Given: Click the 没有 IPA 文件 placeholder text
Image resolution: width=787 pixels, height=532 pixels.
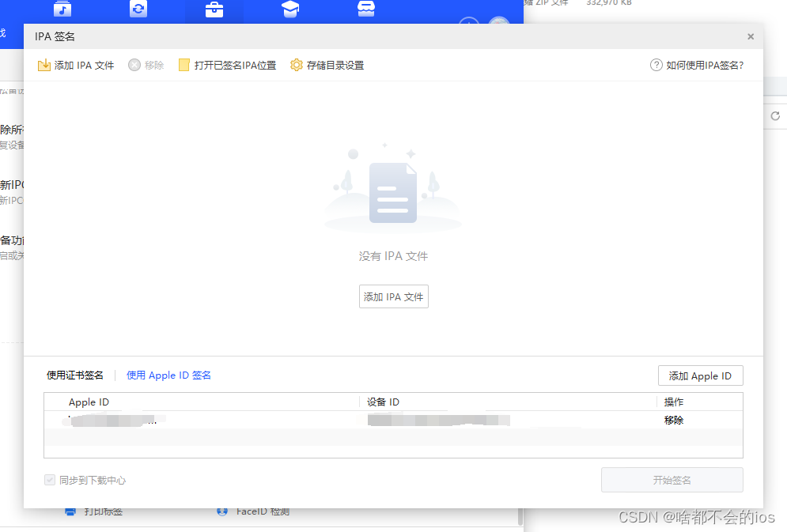Looking at the screenshot, I should [394, 256].
